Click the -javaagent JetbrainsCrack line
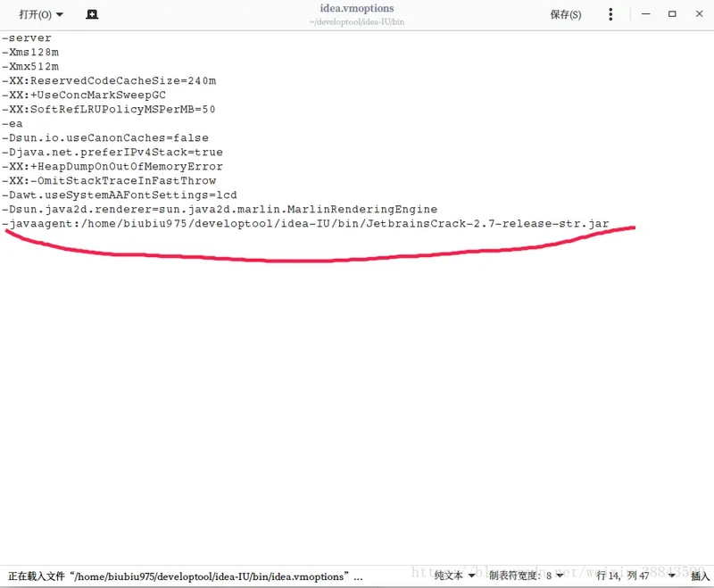 tap(305, 224)
